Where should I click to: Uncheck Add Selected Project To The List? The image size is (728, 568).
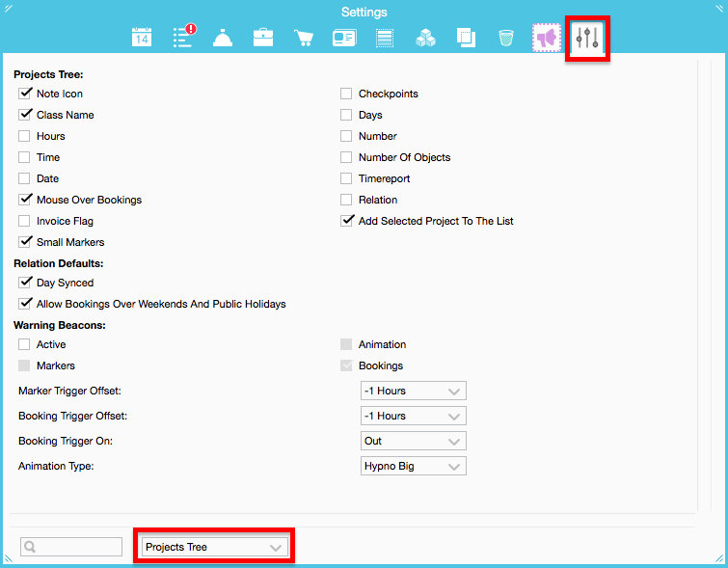[x=347, y=221]
